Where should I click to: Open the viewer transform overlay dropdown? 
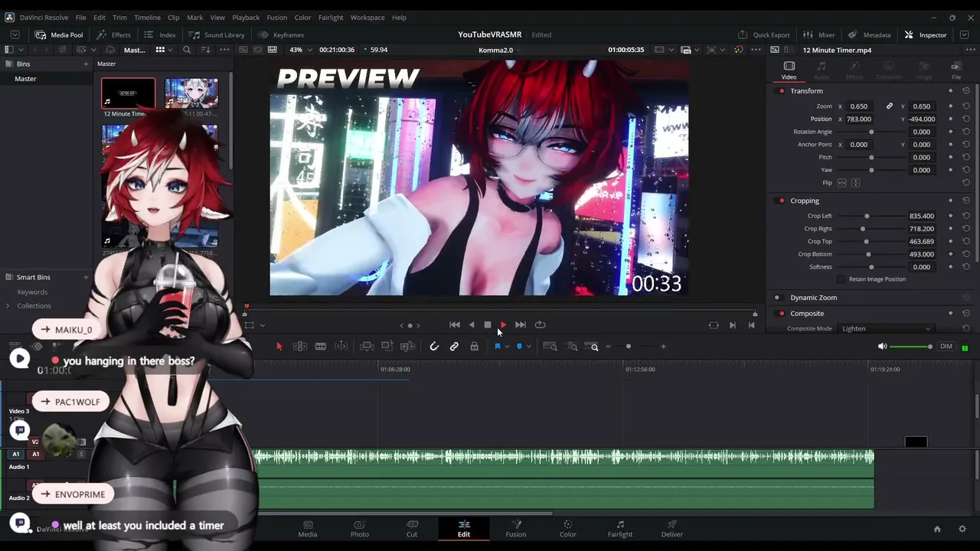tap(262, 325)
